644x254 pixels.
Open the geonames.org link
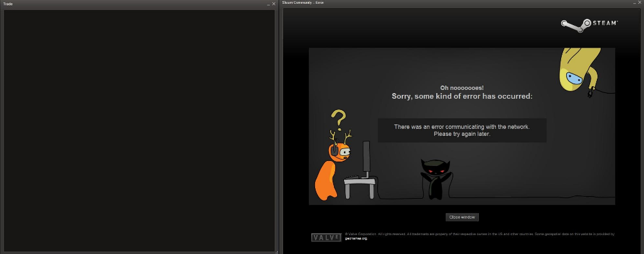click(x=356, y=238)
